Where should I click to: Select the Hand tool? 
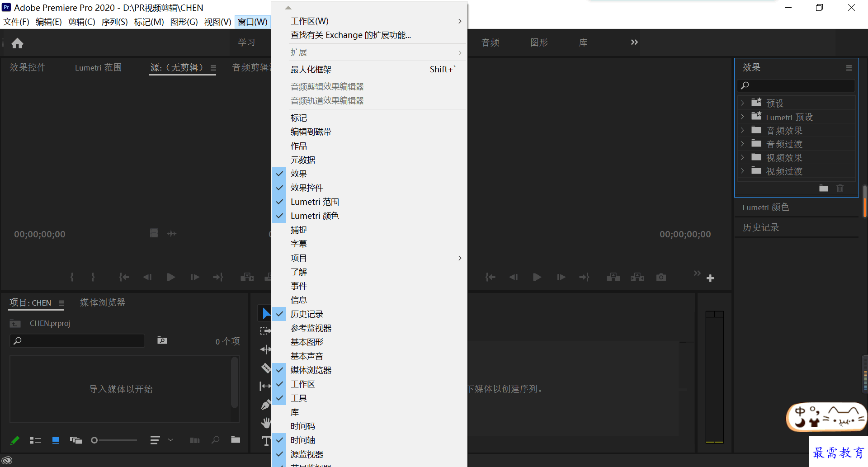coord(266,423)
